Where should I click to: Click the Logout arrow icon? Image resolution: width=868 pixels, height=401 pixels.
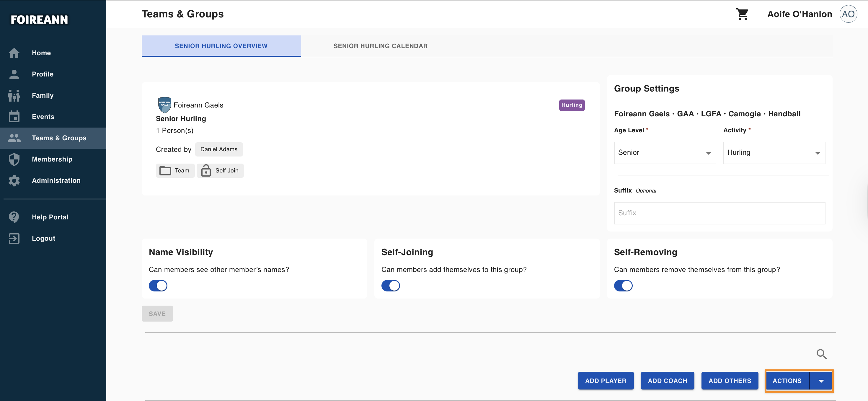pyautogui.click(x=14, y=238)
